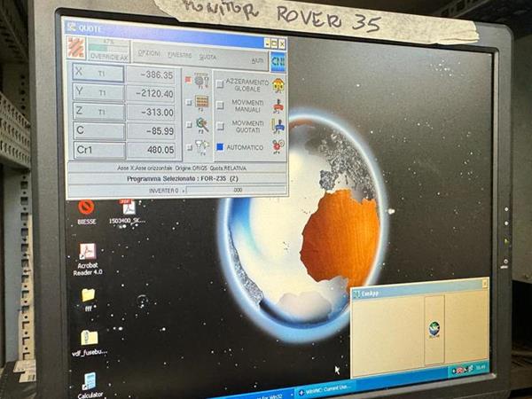Click the red striped logo icon in QUOTE window
Image resolution: width=532 pixels, height=399 pixels.
point(76,48)
